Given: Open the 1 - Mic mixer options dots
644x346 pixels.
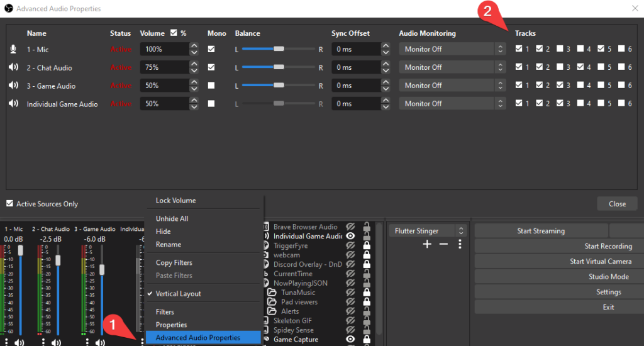Looking at the screenshot, I should 6,342.
